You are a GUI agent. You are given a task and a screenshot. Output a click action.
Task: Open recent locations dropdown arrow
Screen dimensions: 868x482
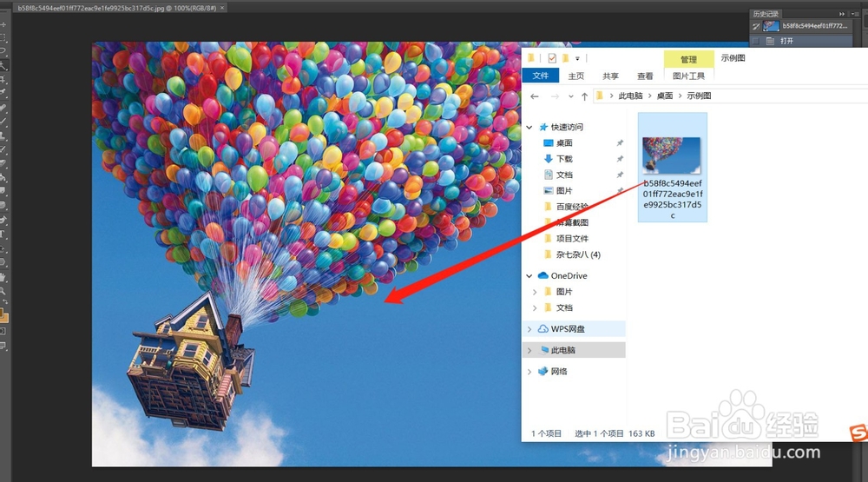click(x=571, y=96)
